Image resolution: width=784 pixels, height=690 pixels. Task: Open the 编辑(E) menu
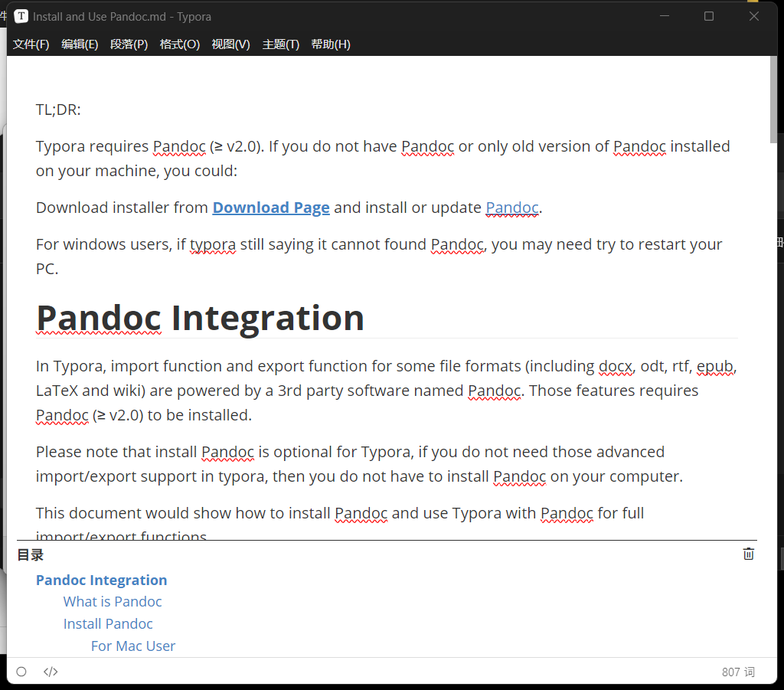80,44
